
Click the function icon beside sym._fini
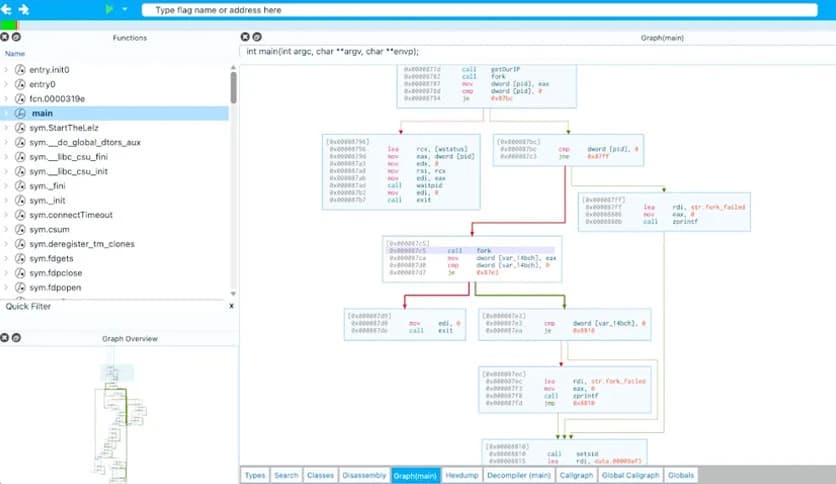click(20, 185)
